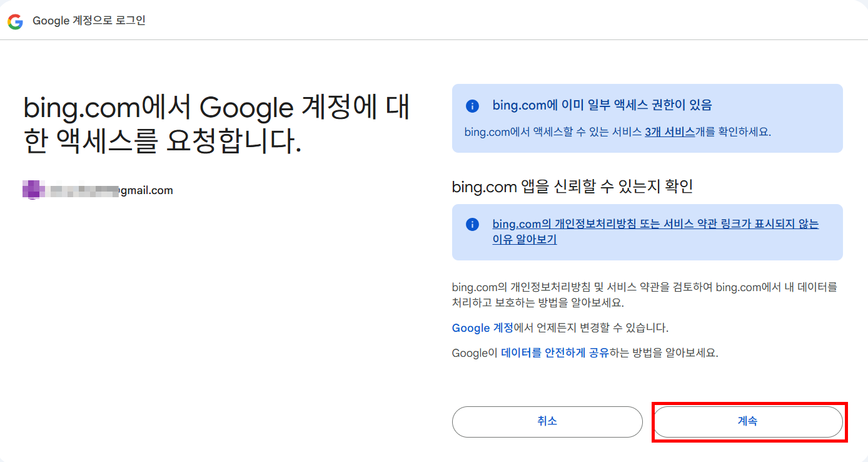
Task: Click the info icon beside the privacy policy notice
Action: (x=472, y=223)
